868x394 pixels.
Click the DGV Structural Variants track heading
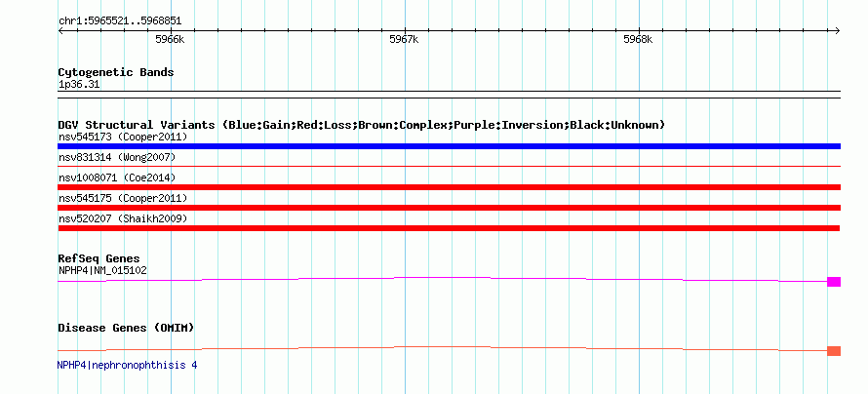[x=362, y=125]
